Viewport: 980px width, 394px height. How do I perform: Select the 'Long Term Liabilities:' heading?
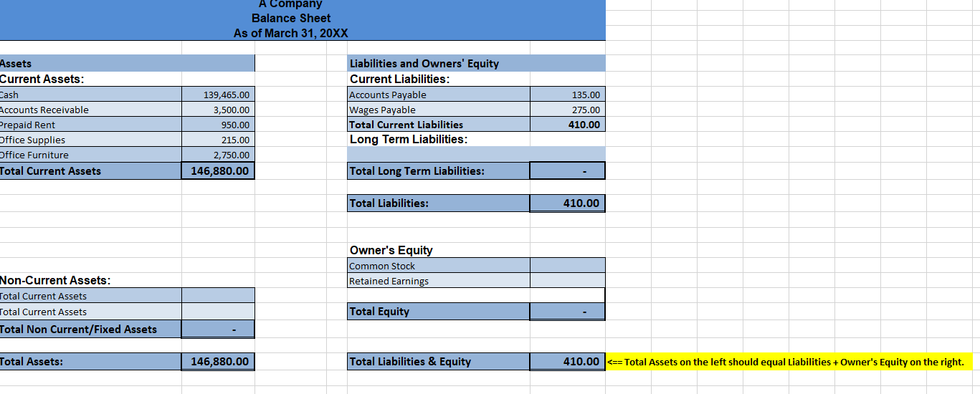tap(409, 139)
